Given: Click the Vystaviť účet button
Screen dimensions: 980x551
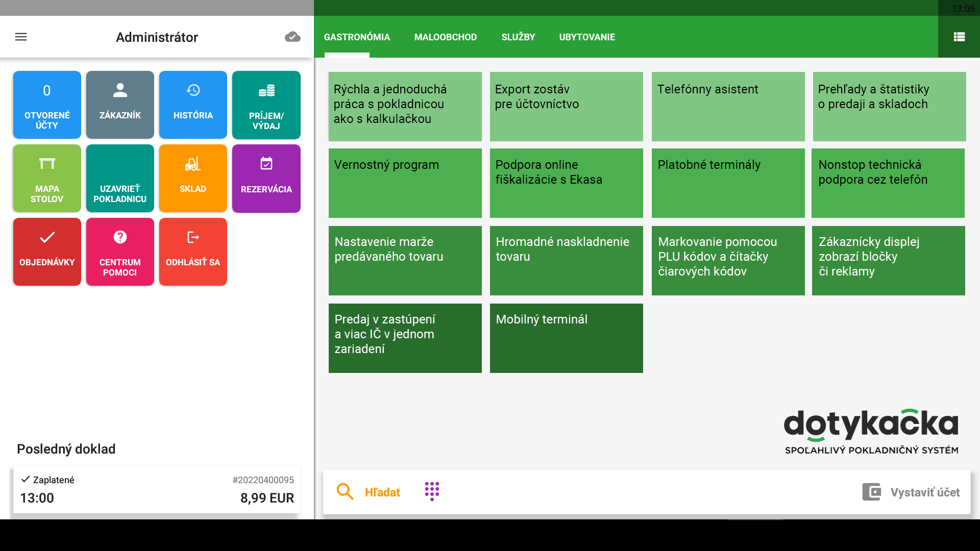Looking at the screenshot, I should coord(911,492).
